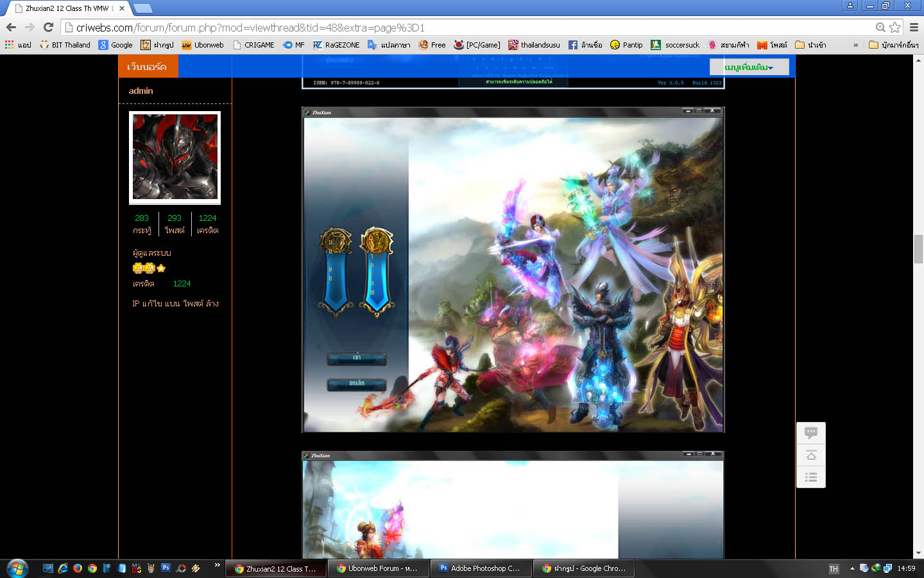This screenshot has height=578, width=924.
Task: Open the BIT Thailand bookmark
Action: [x=65, y=45]
